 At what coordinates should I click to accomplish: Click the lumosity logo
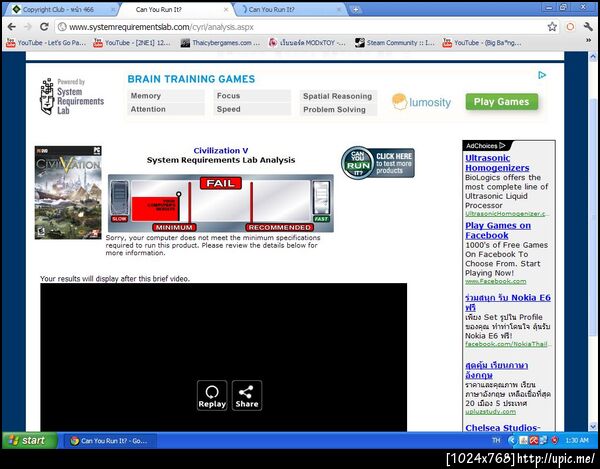point(421,102)
